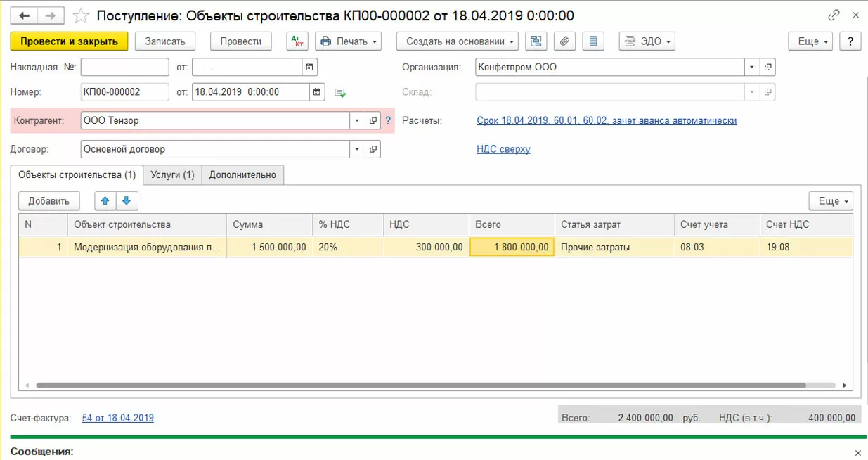This screenshot has height=460, width=868.
Task: Switch to Услуги (1) tab
Action: coord(173,174)
